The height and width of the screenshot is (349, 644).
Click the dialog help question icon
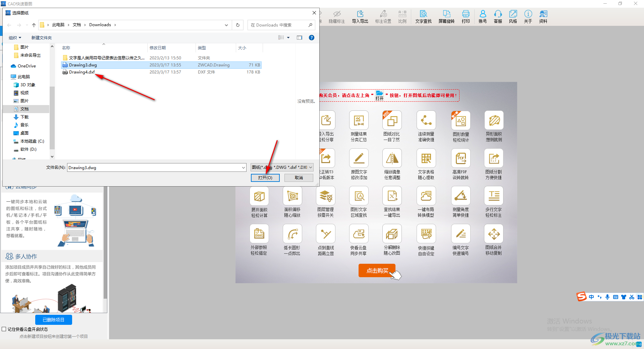coord(312,38)
